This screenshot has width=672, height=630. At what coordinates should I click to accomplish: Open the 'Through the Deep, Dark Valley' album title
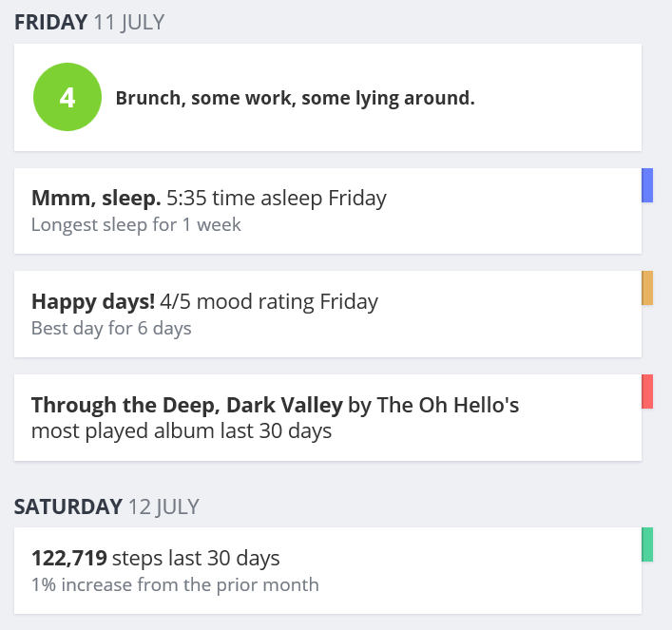tap(186, 406)
